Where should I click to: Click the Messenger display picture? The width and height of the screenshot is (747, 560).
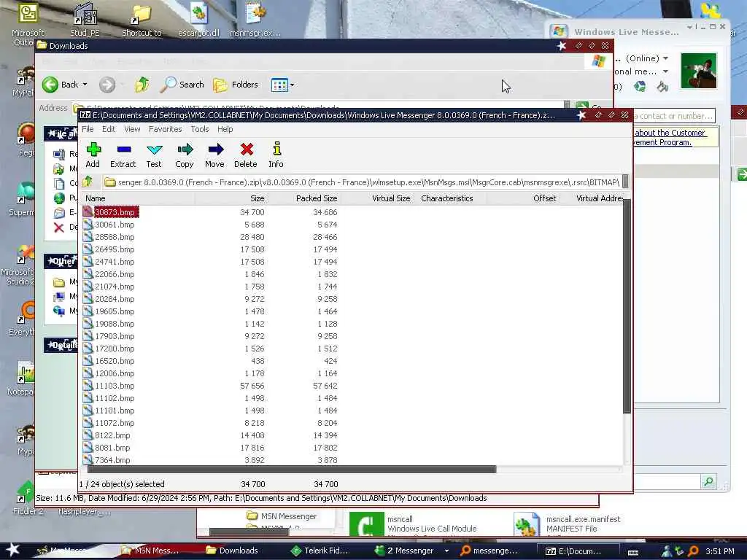(x=698, y=71)
